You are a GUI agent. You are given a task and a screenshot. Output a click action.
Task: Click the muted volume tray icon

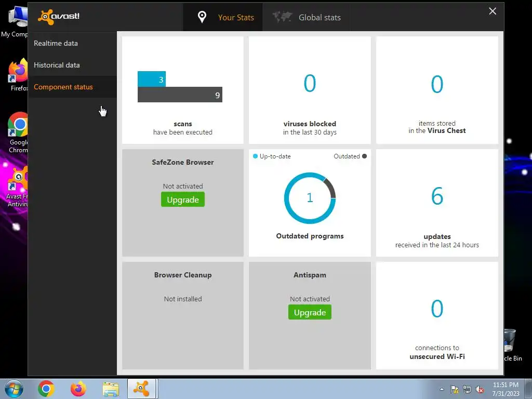point(480,389)
